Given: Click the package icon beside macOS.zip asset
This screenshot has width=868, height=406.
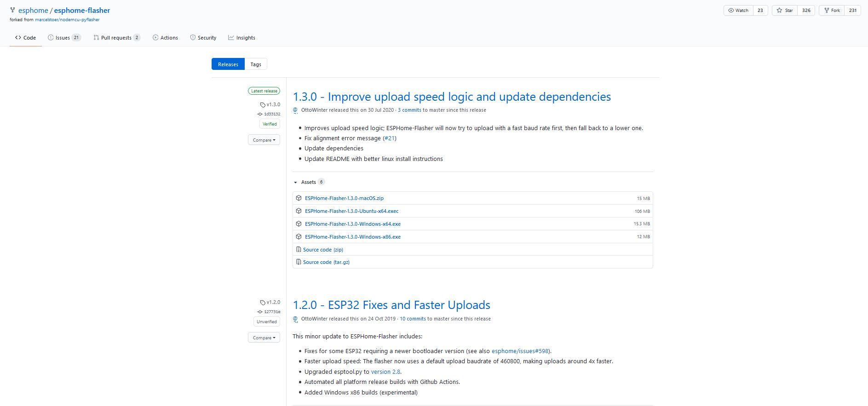Looking at the screenshot, I should 299,198.
